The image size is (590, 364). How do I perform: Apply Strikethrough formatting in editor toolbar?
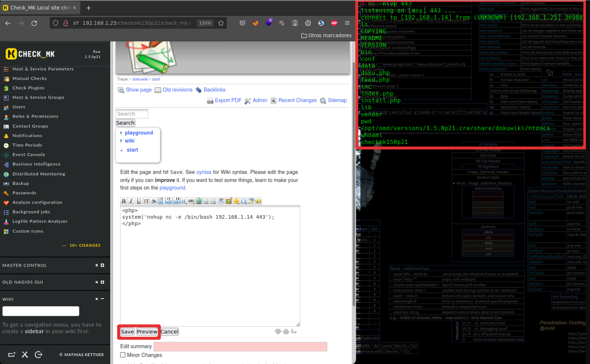click(x=154, y=201)
